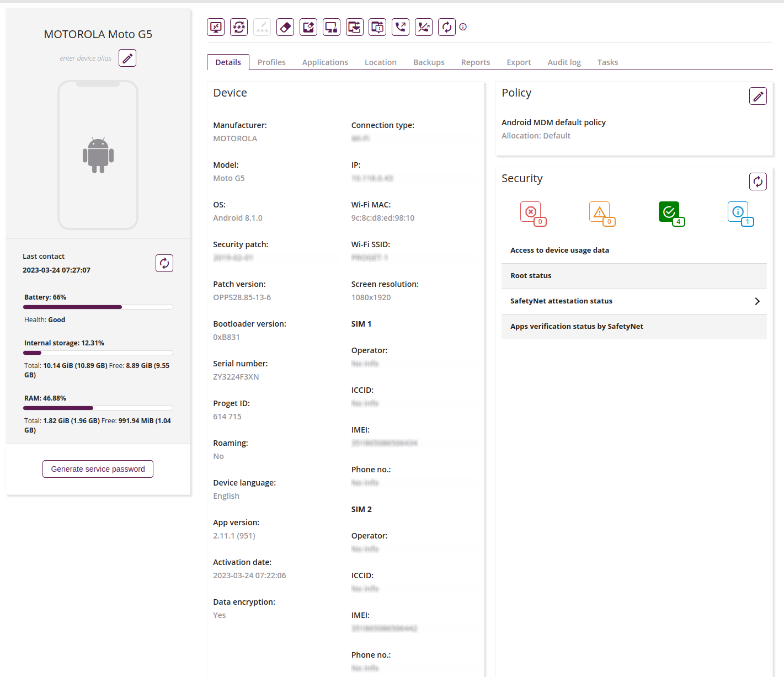Image resolution: width=784 pixels, height=677 pixels.
Task: View the Audit log tab
Action: [564, 62]
